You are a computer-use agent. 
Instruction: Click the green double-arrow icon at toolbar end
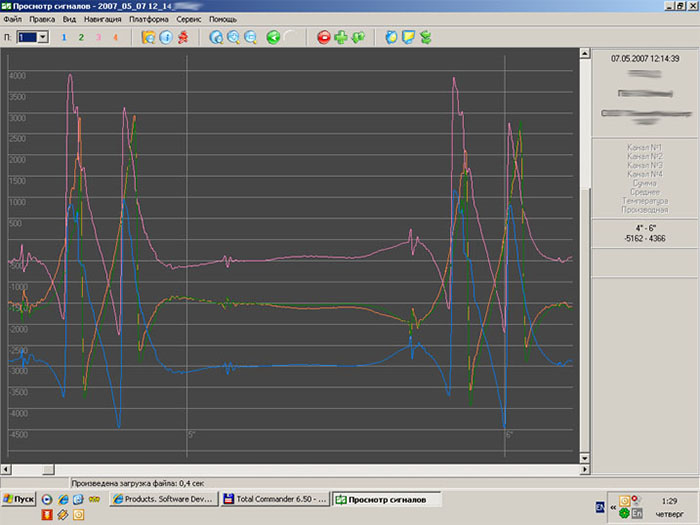(x=424, y=37)
